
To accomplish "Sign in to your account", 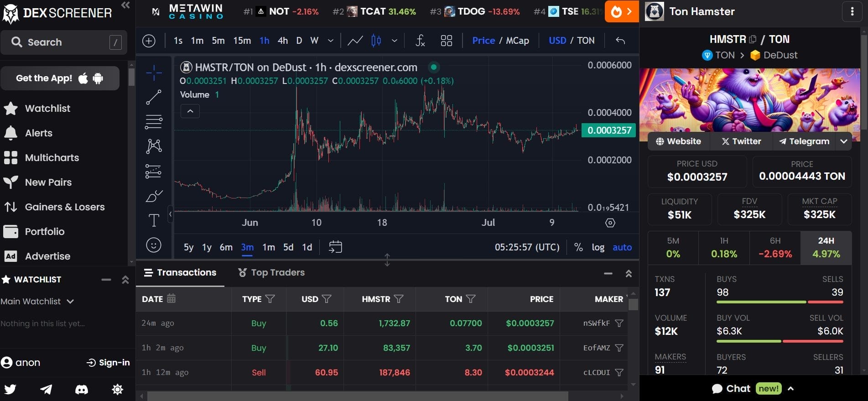I will pyautogui.click(x=108, y=363).
